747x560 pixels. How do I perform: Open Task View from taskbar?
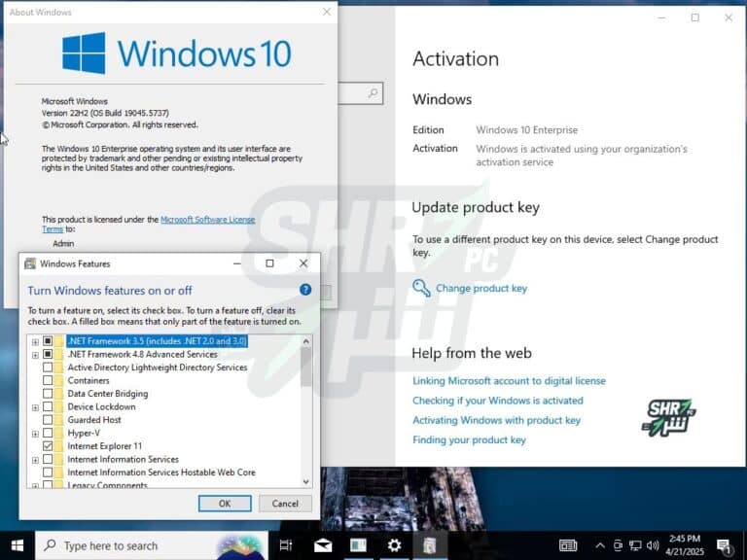[x=286, y=545]
